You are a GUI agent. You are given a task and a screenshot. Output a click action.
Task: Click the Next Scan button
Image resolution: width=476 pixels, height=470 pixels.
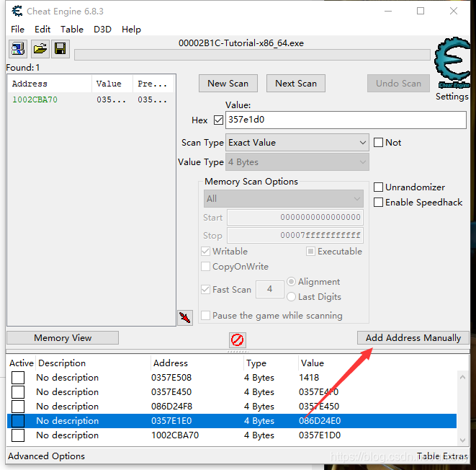pos(296,83)
